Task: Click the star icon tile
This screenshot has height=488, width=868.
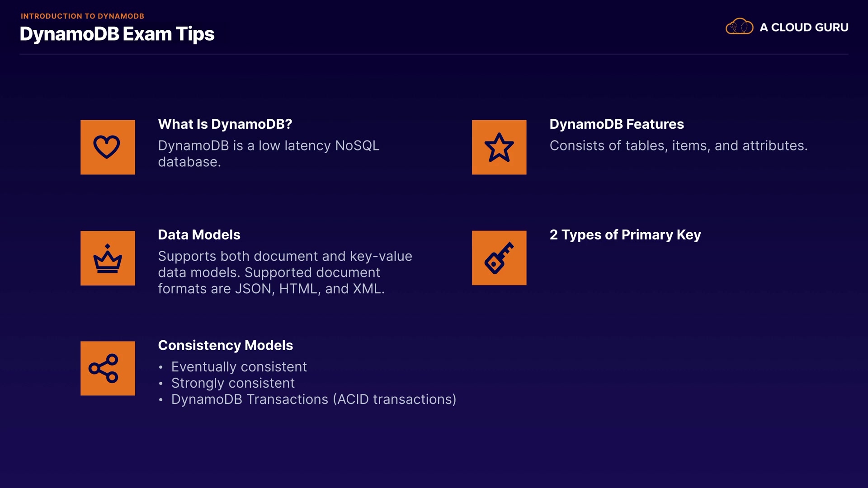Action: [499, 147]
